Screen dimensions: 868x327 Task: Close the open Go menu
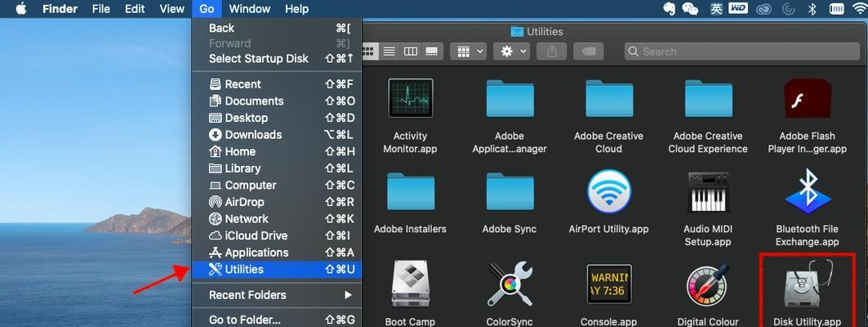(207, 9)
